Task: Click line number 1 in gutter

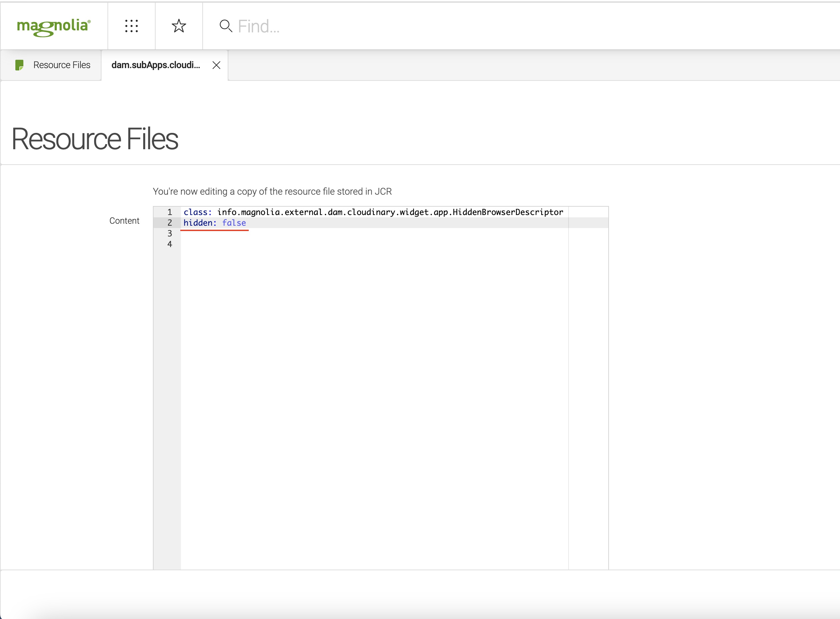Action: tap(170, 212)
